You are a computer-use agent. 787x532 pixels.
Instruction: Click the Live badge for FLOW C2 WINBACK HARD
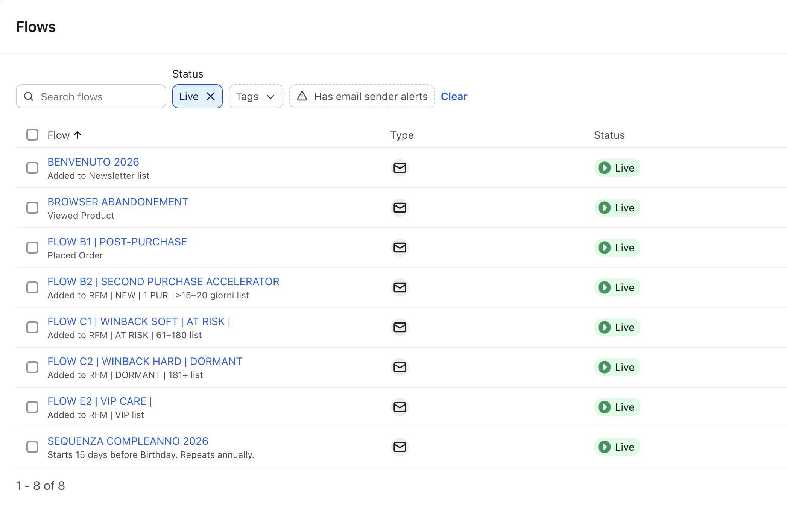tap(617, 367)
